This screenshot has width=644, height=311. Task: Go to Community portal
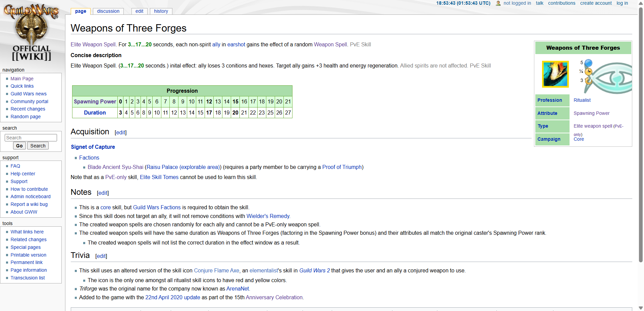pos(29,101)
